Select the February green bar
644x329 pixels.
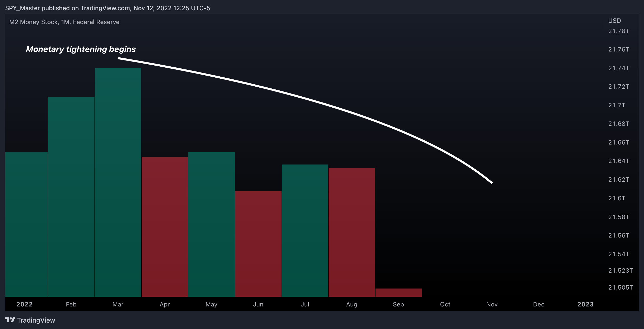[x=71, y=197]
